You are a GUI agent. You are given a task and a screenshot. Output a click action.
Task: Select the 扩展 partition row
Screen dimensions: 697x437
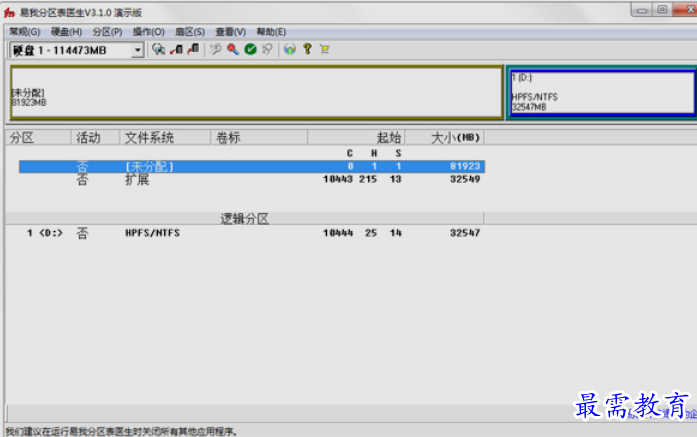(252, 180)
